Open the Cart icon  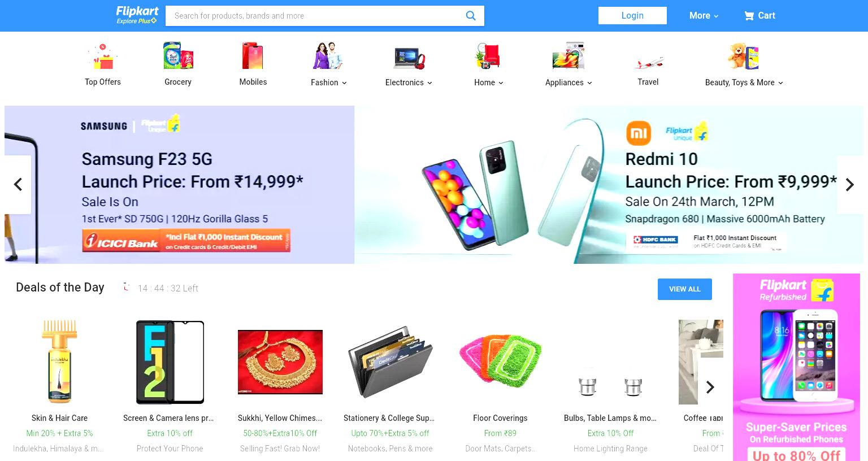click(x=749, y=16)
